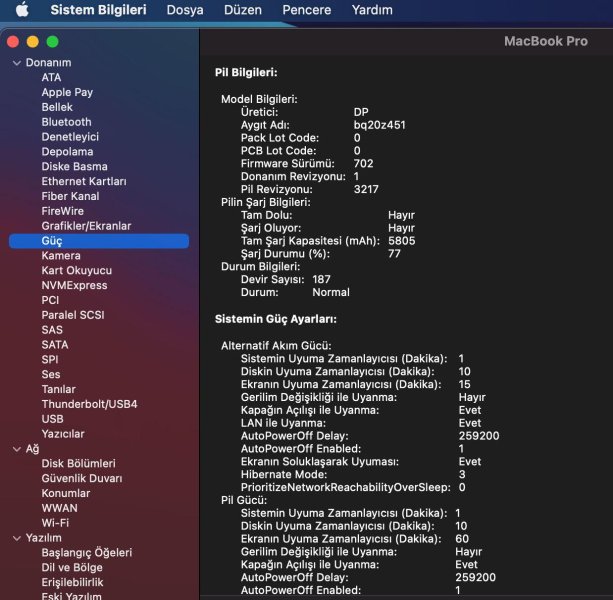Select the Güç sidebar item

(x=52, y=241)
